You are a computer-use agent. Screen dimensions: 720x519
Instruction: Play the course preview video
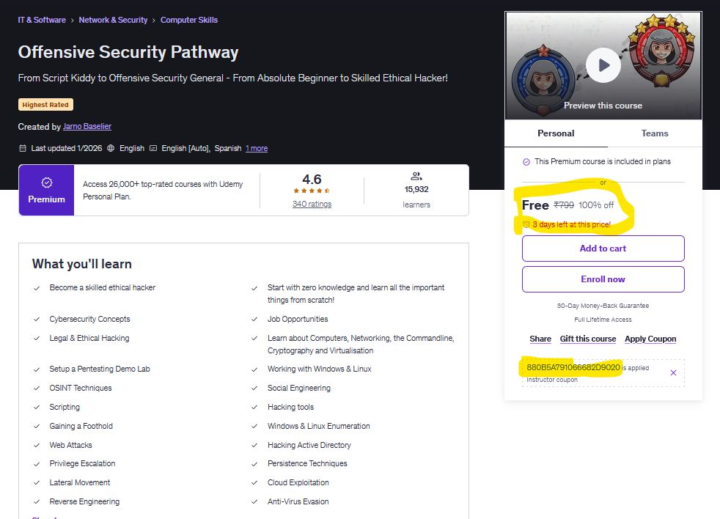(603, 65)
